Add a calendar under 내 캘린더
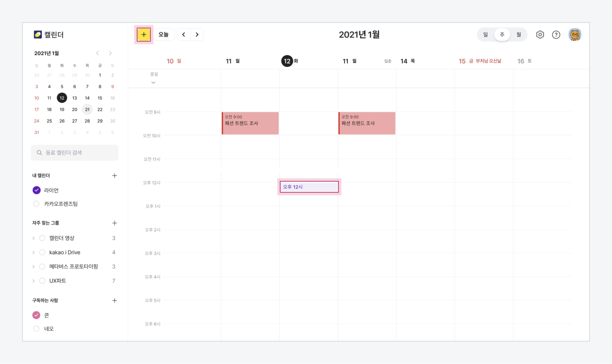Screen dimensions: 612x364 (114, 176)
